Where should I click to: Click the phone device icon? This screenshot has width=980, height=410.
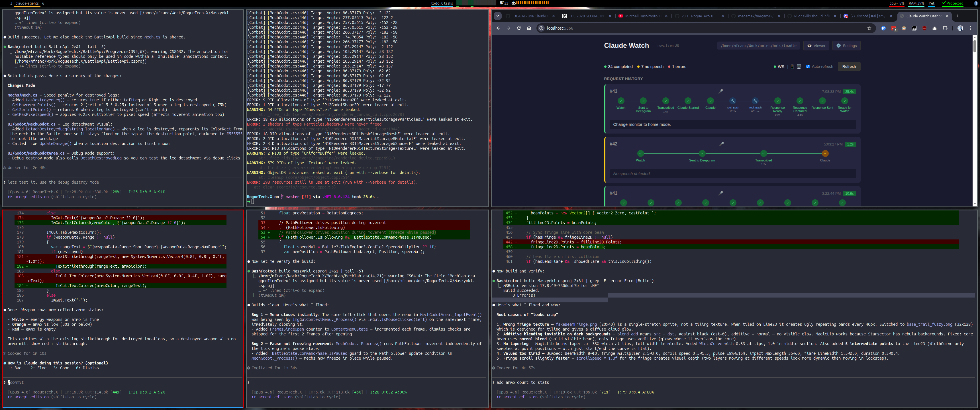point(793,67)
